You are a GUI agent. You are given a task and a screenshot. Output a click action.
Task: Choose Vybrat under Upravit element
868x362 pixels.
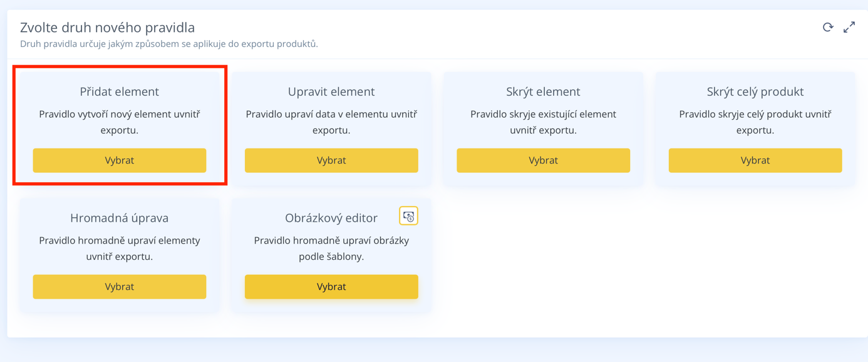[331, 160]
